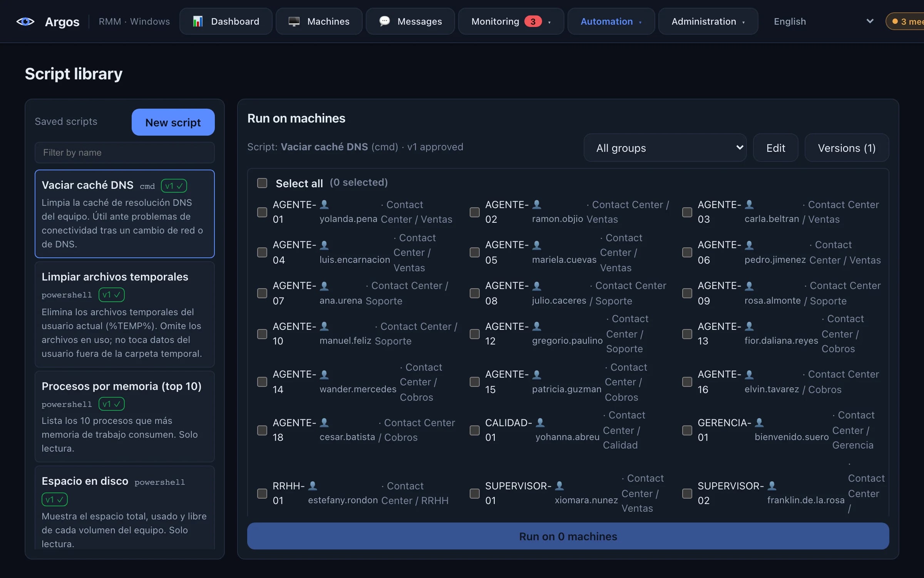The image size is (924, 578).
Task: Click user name estefany.rondon
Action: click(343, 500)
